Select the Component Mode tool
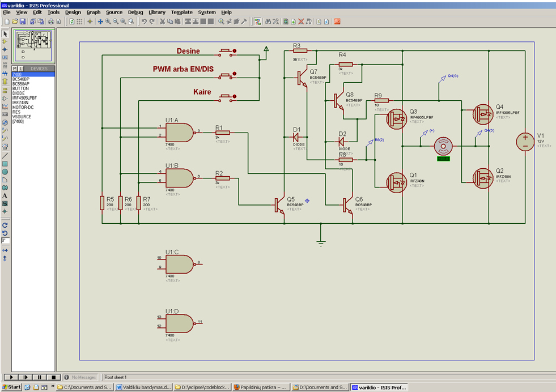Screen dimensions: 556x392 point(5,42)
